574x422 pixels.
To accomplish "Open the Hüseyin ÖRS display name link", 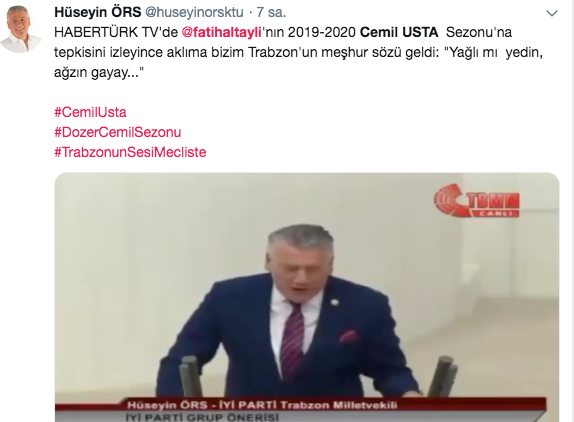I will pyautogui.click(x=98, y=12).
